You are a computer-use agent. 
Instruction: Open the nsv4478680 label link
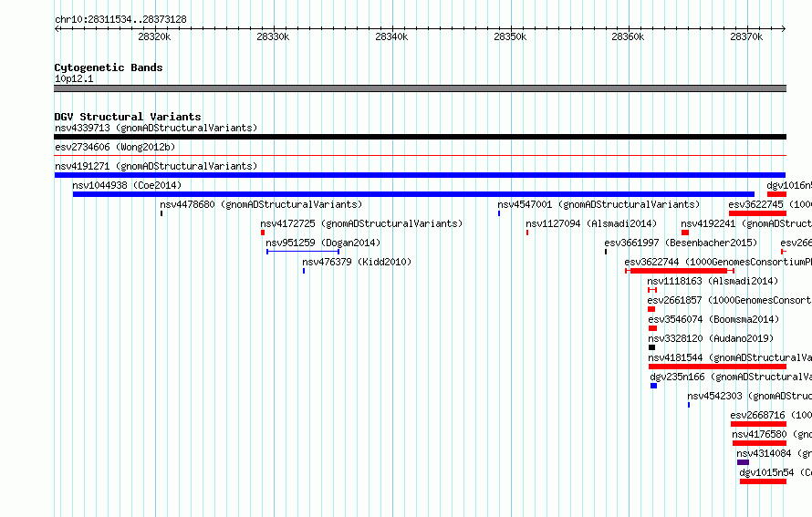point(261,204)
